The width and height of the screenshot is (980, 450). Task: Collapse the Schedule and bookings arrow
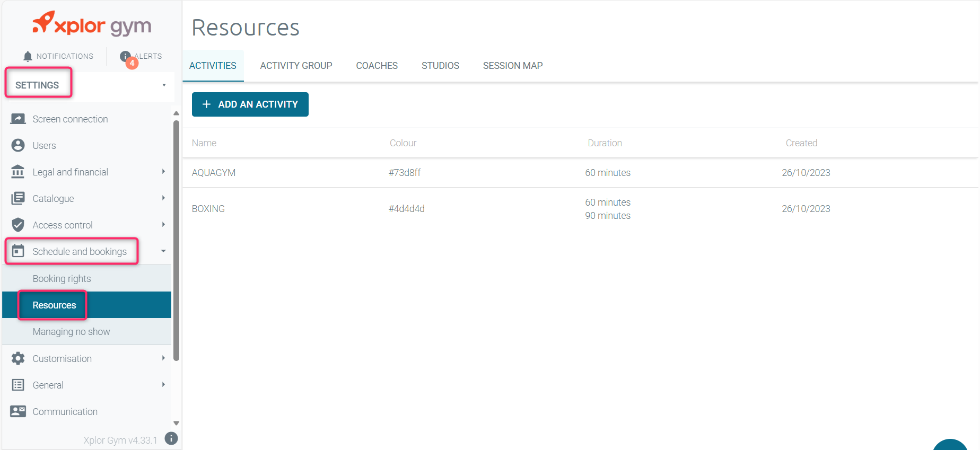tap(163, 251)
